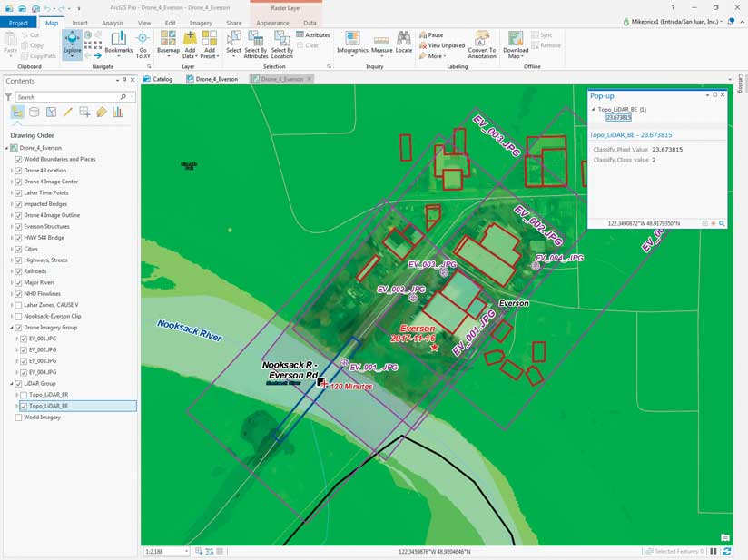Collapse the Drone_4_Everson map node
The height and width of the screenshot is (560, 748).
(x=6, y=148)
